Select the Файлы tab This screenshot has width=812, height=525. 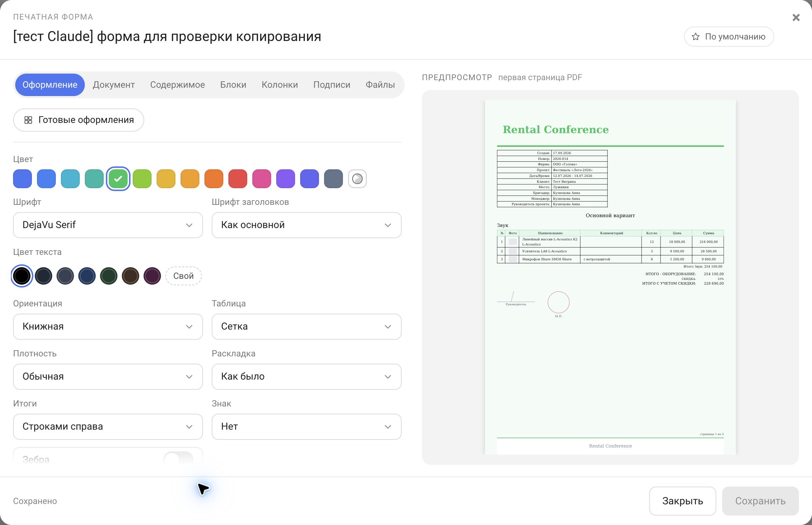[x=380, y=85]
